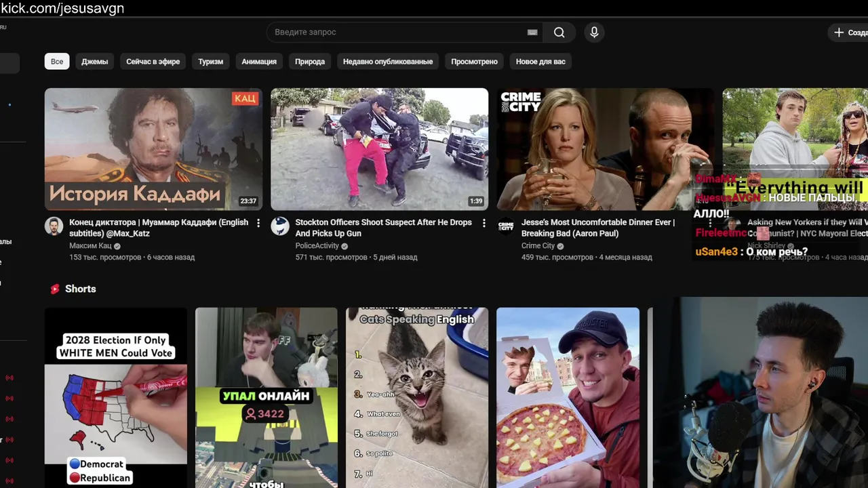Select the Природа filter chip

pyautogui.click(x=310, y=62)
